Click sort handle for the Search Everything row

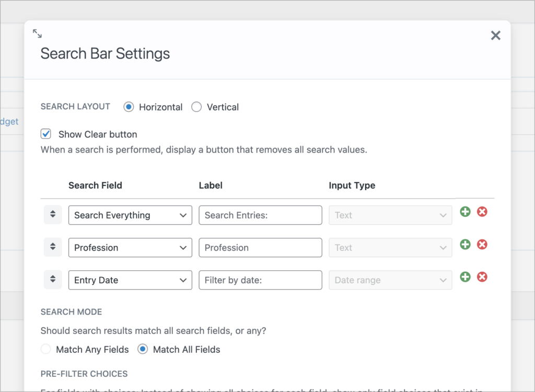(x=53, y=214)
